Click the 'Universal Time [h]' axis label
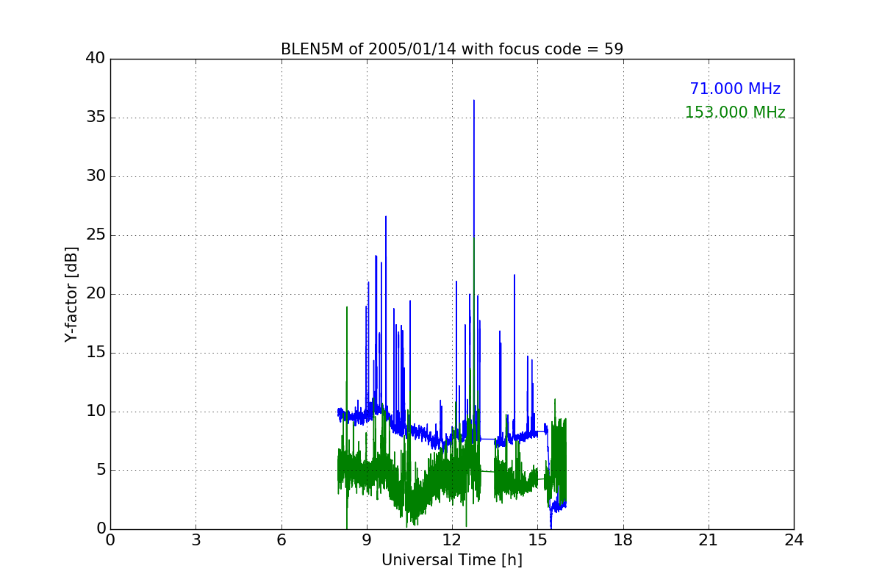 click(x=452, y=560)
